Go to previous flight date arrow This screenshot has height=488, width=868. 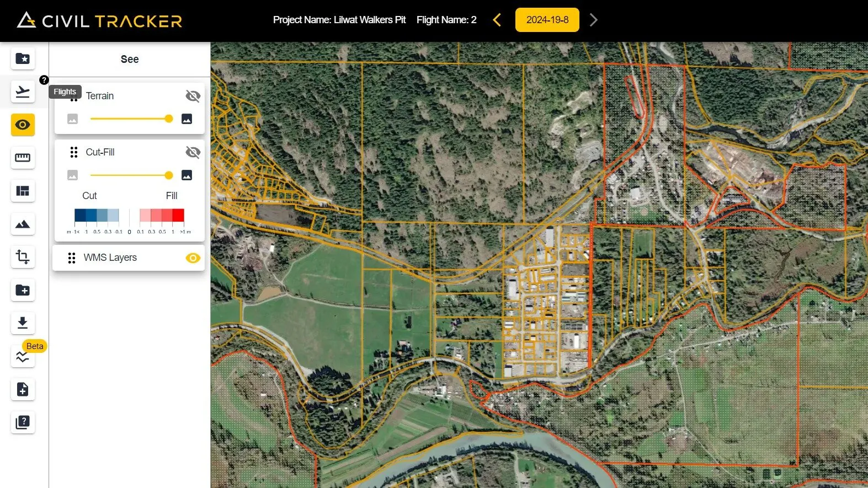pyautogui.click(x=497, y=20)
